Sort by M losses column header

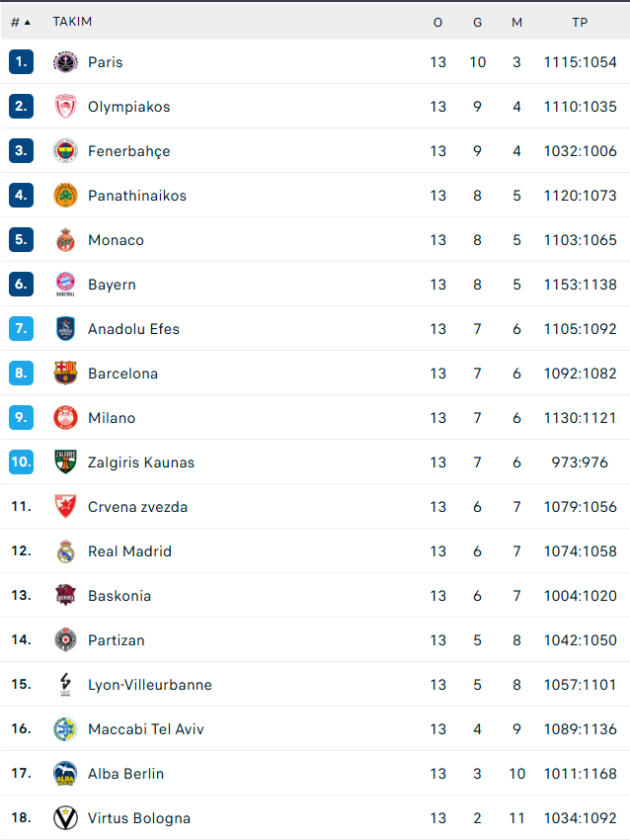pyautogui.click(x=516, y=22)
